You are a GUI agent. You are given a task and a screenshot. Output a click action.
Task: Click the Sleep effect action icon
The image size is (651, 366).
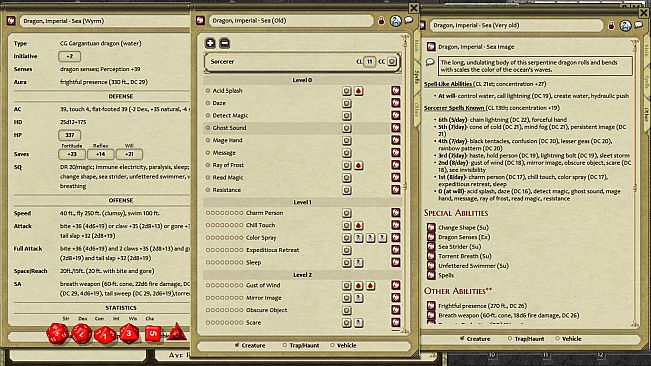pyautogui.click(x=359, y=262)
